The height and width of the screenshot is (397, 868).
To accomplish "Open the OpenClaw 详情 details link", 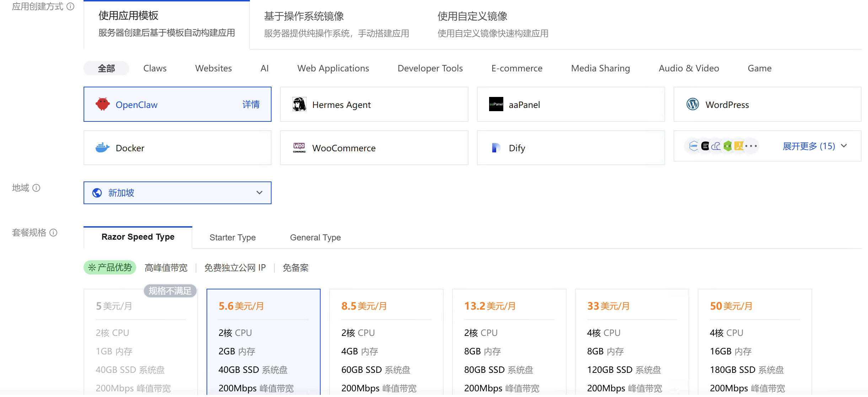I will point(251,104).
